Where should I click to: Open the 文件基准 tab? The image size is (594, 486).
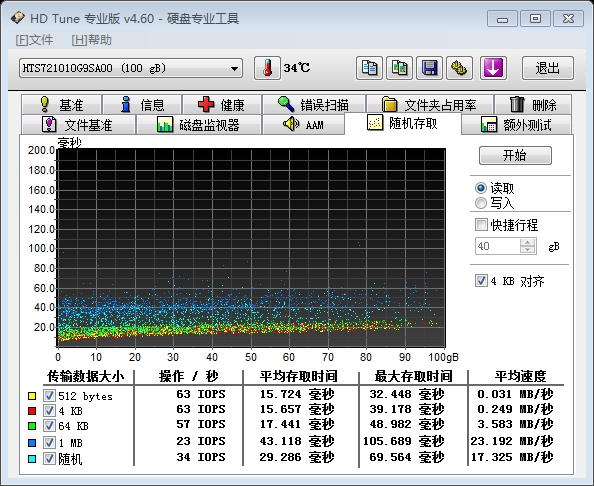pyautogui.click(x=78, y=125)
